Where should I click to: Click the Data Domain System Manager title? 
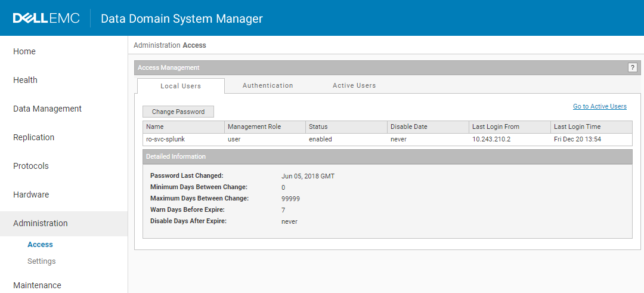[181, 19]
